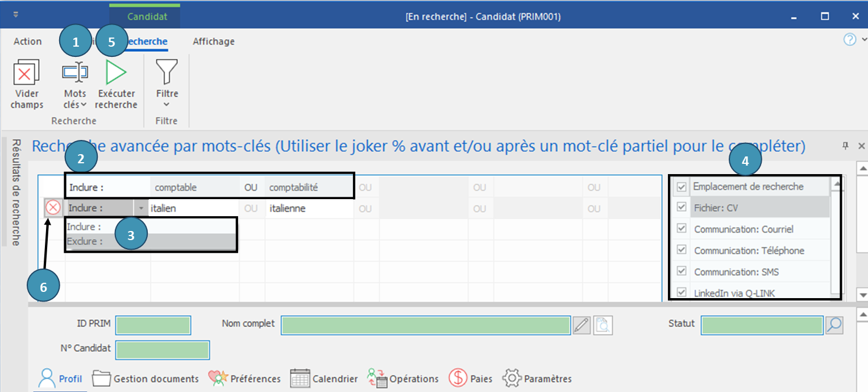
Task: Expand the Filtre dropdown chevron
Action: (x=167, y=105)
